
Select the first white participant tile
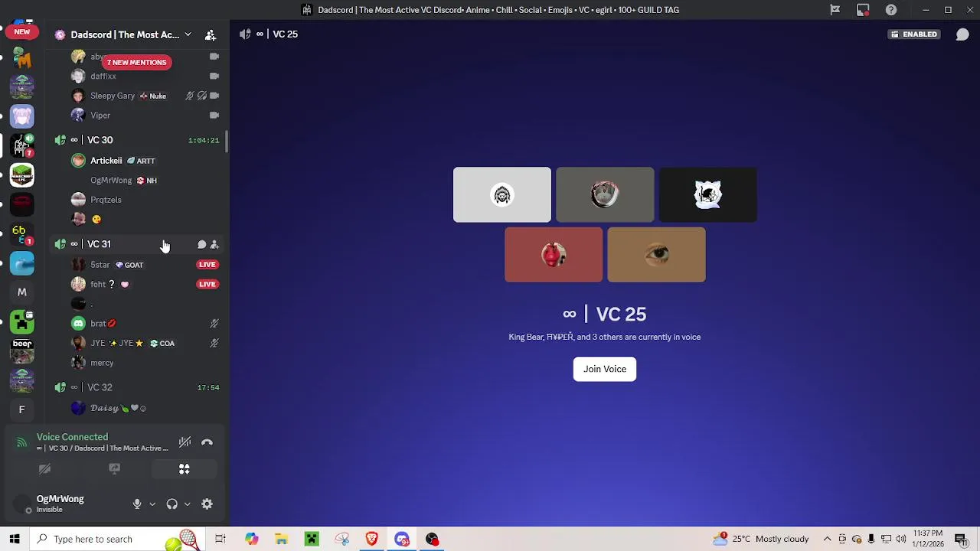tap(501, 194)
